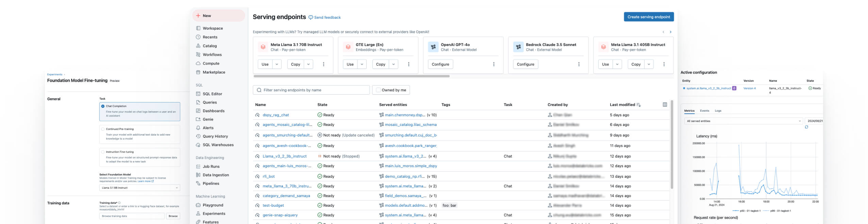
Task: Open the dspy_rag_chat endpoint link
Action: pos(276,115)
